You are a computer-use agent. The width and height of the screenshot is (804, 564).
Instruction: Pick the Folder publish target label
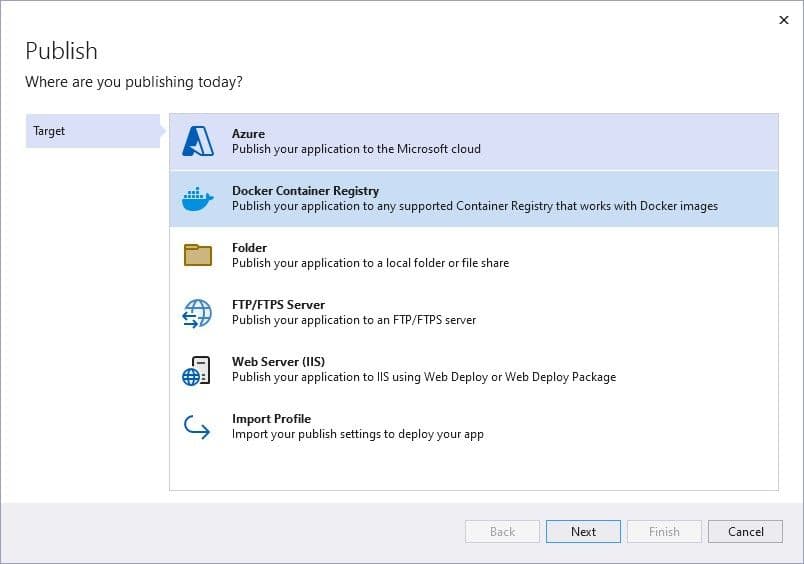pos(249,248)
